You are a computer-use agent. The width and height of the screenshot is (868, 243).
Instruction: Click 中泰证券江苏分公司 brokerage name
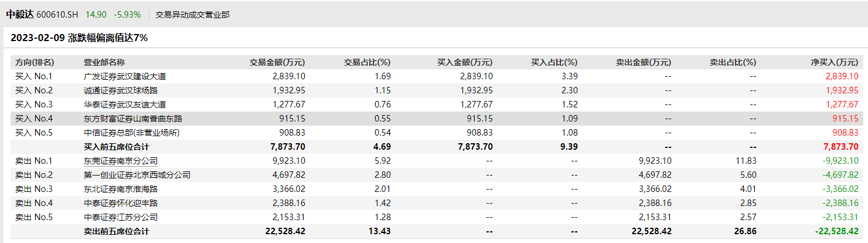tap(121, 217)
